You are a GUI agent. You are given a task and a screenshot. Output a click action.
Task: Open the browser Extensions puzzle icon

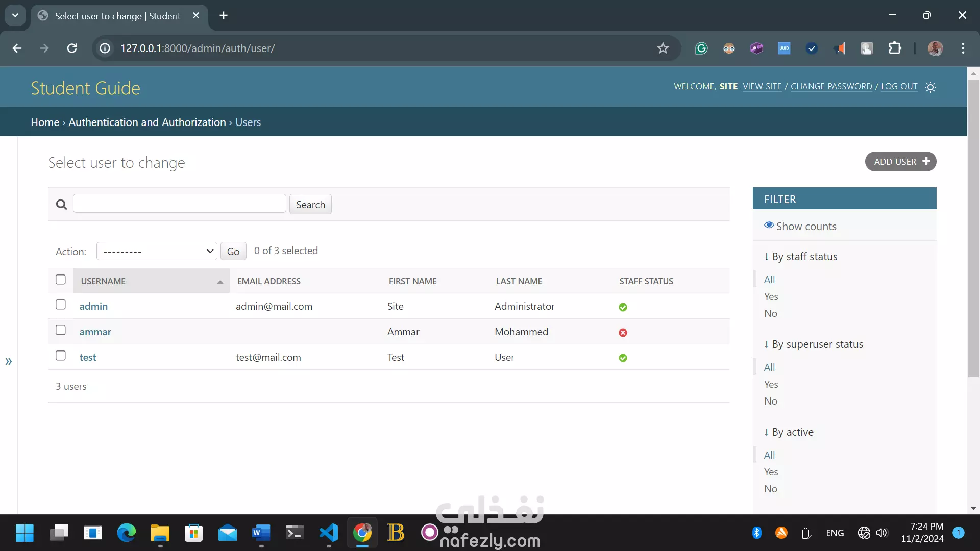click(x=894, y=48)
